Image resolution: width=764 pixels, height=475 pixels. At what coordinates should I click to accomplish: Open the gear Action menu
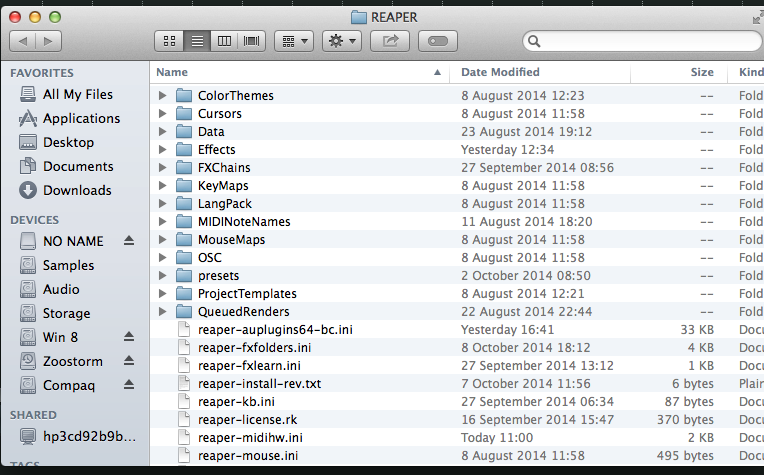pyautogui.click(x=342, y=41)
